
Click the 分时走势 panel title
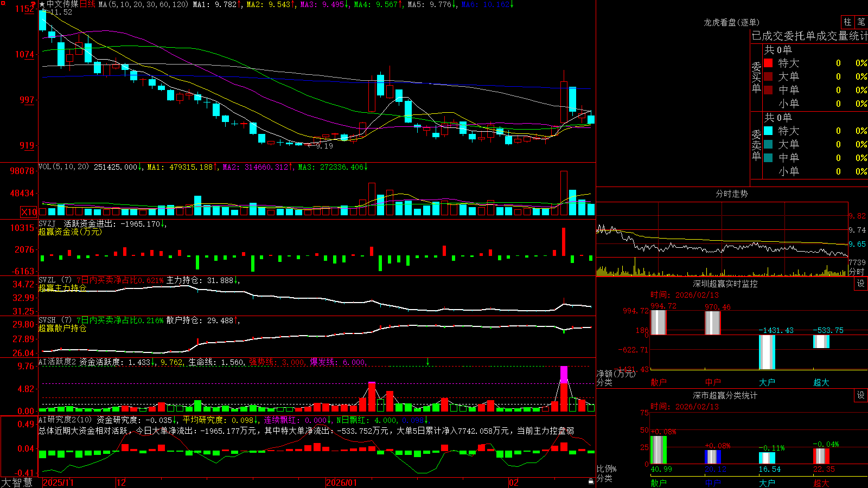point(731,194)
